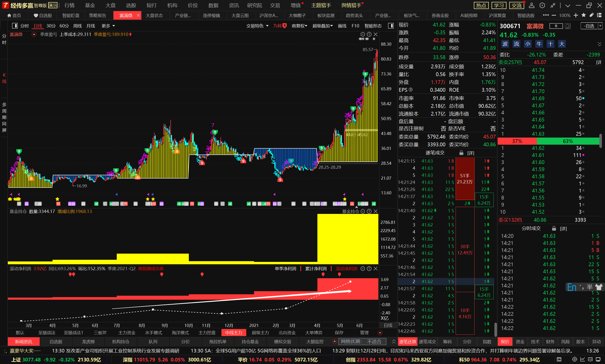This screenshot has width=605, height=364.
Task: Switch chart period to 月线
Action: tap(91, 26)
